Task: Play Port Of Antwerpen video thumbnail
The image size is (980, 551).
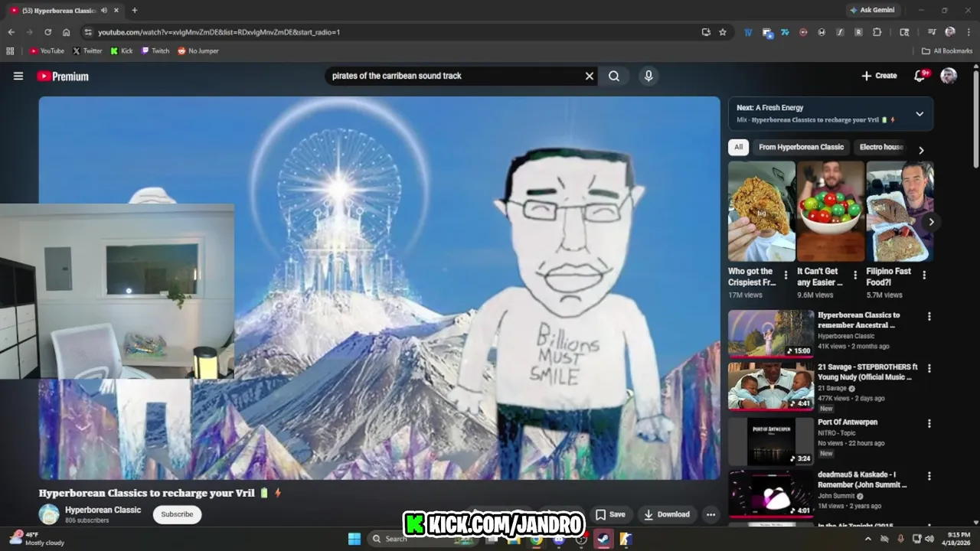Action: 771,441
